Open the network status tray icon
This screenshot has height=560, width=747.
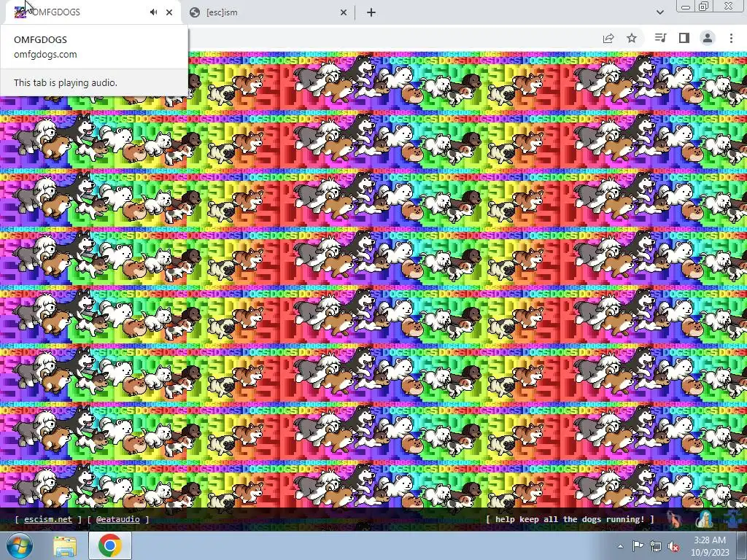pyautogui.click(x=656, y=547)
